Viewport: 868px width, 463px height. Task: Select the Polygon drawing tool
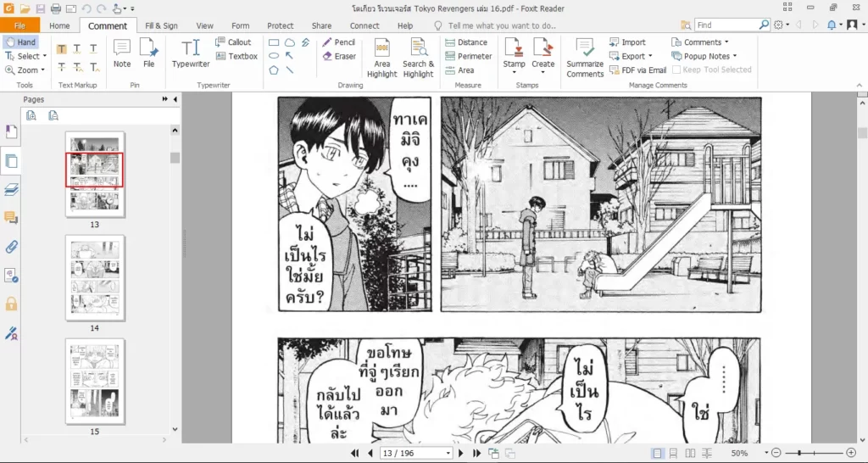click(x=274, y=70)
